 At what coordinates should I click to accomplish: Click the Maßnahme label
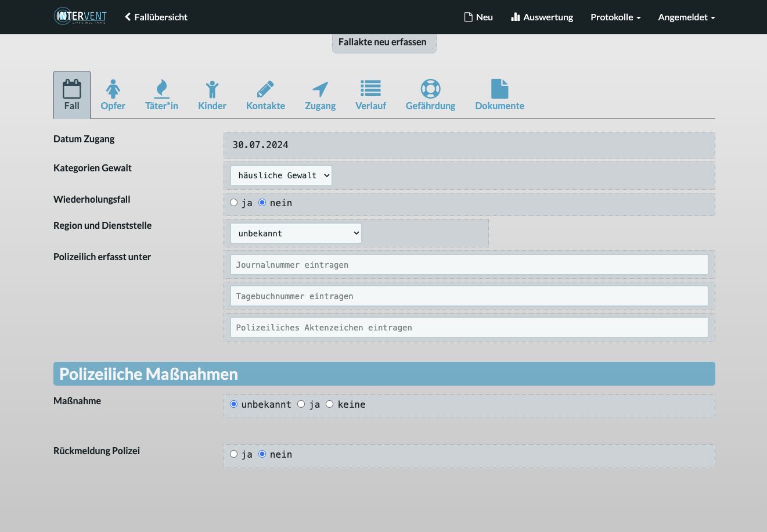[77, 401]
